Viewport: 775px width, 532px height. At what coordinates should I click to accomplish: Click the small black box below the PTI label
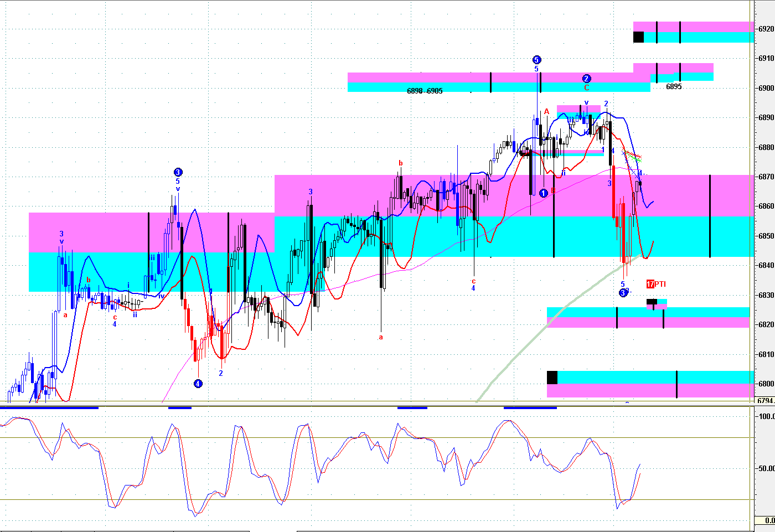[x=652, y=302]
